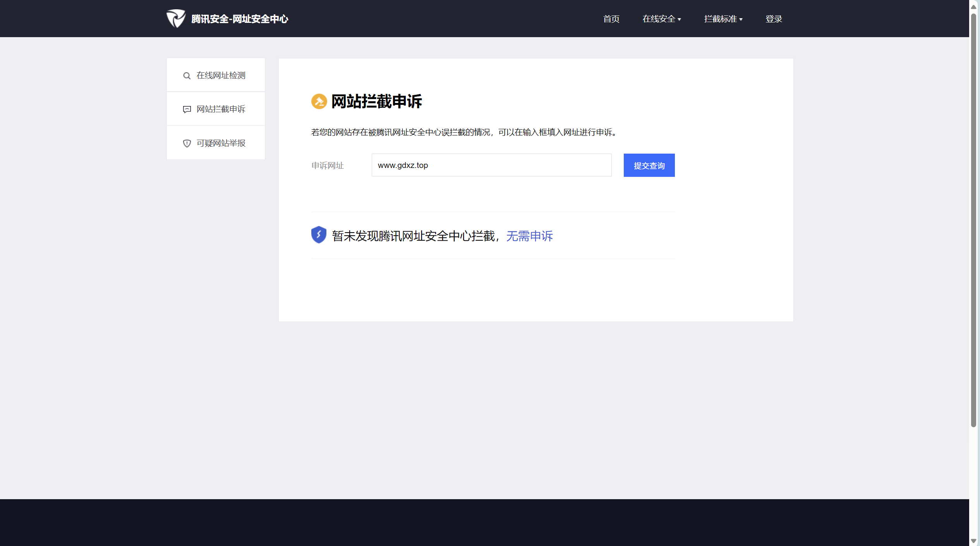Click the scrollbar down arrow

(x=973, y=541)
